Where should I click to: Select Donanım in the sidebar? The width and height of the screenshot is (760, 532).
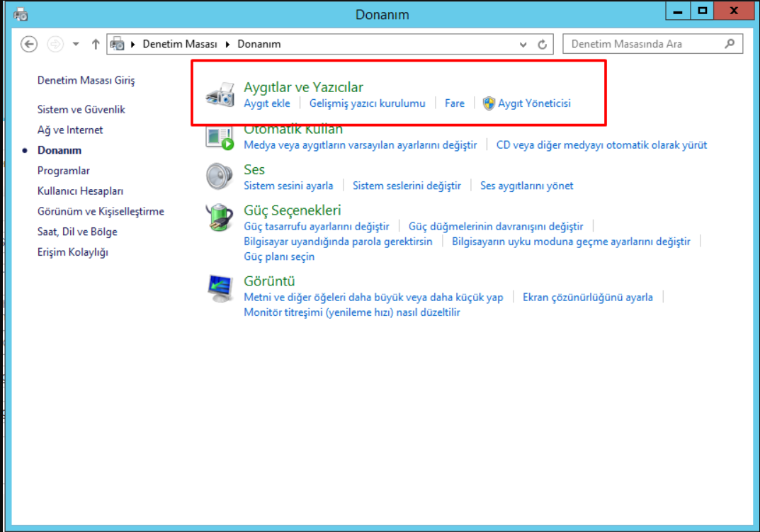[x=59, y=150]
